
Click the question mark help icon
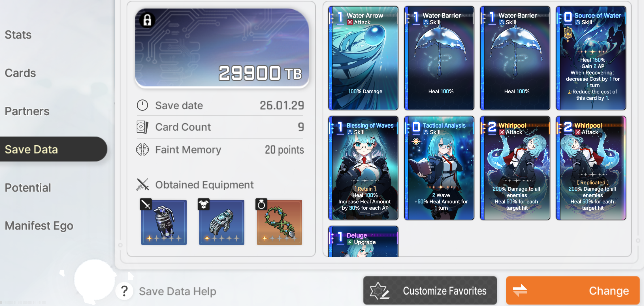pyautogui.click(x=124, y=291)
